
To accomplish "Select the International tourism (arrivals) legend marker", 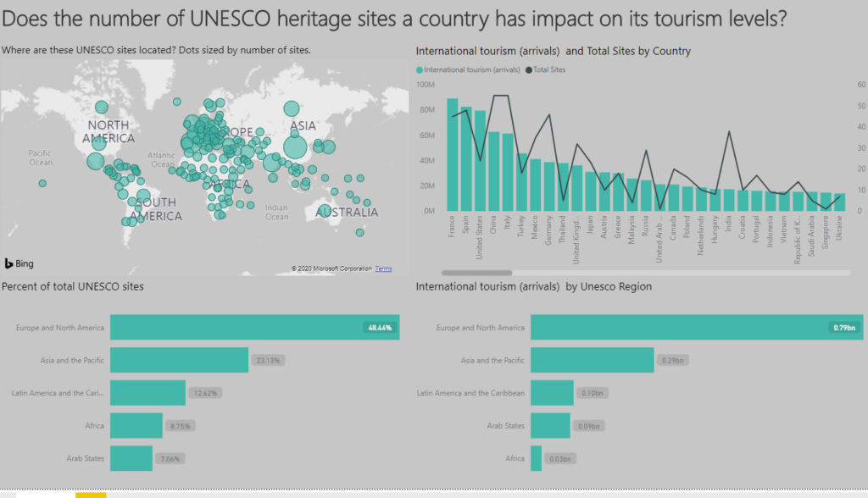I will [x=419, y=69].
